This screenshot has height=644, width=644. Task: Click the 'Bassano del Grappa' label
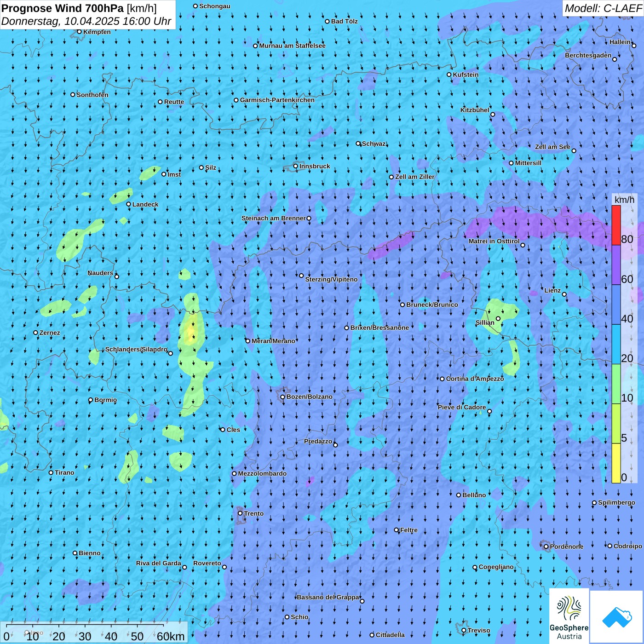328,597
